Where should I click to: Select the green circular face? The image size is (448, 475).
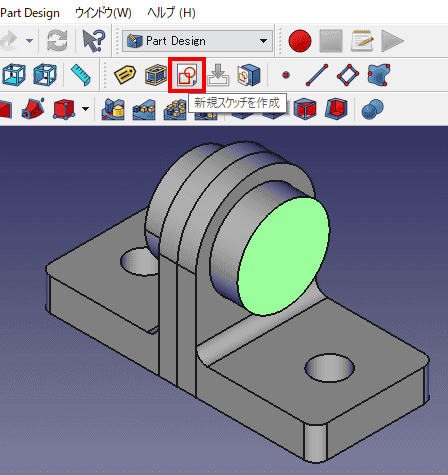284,256
